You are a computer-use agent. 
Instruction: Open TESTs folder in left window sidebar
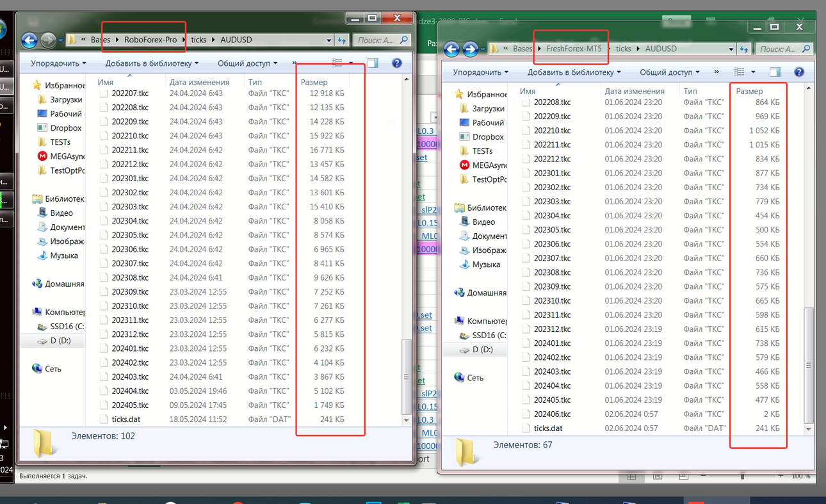coord(54,142)
